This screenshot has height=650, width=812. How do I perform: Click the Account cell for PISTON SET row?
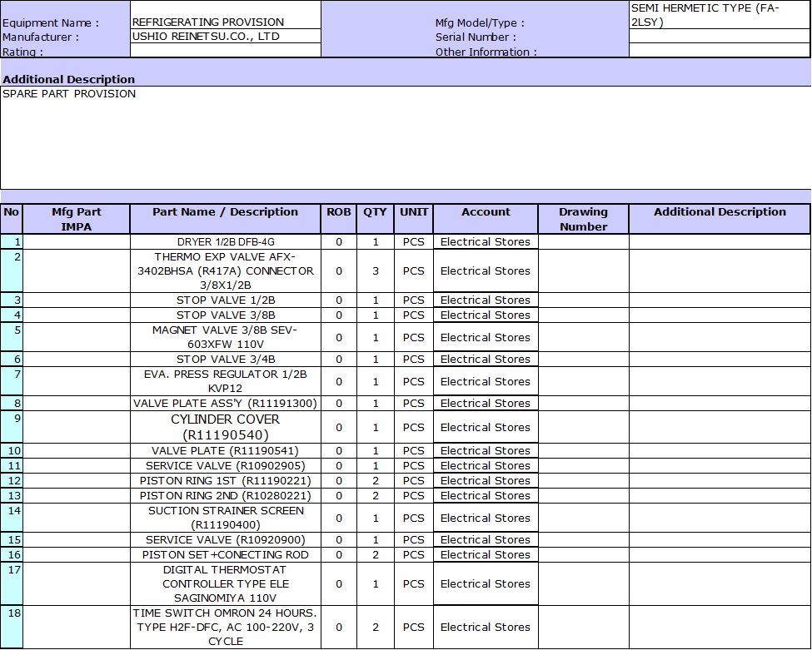click(486, 555)
